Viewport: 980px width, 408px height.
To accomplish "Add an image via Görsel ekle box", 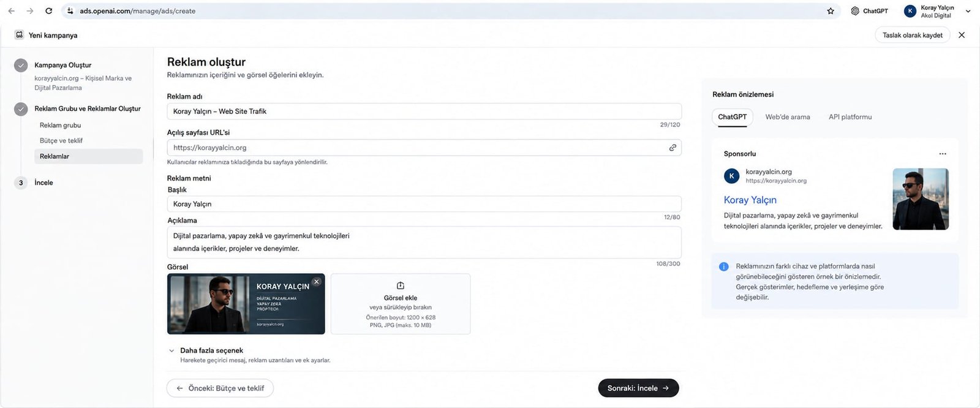I will pyautogui.click(x=401, y=304).
